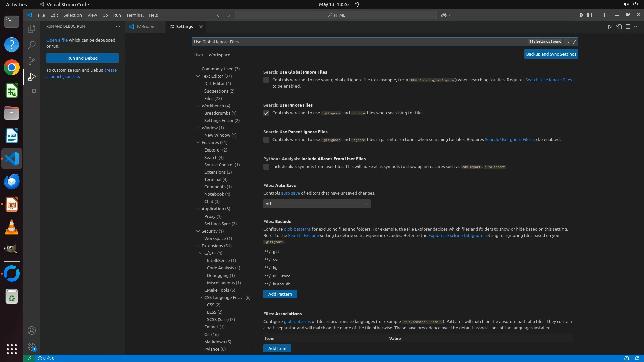
Task: Open the Terminal menu
Action: point(135,15)
